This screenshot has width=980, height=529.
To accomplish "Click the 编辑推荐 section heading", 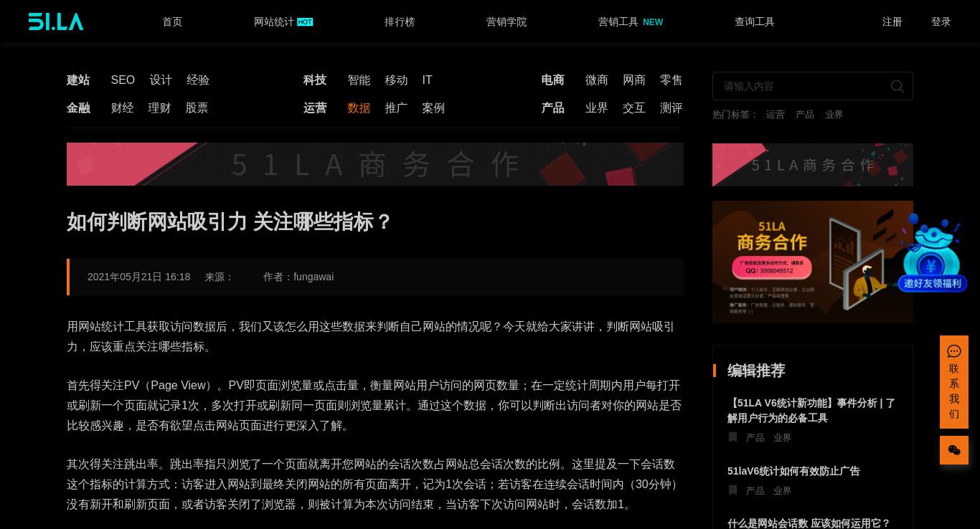I will 756,371.
